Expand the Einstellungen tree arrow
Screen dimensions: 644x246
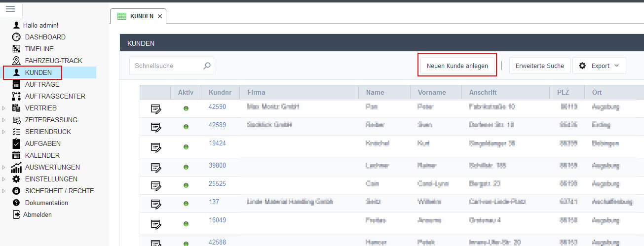tap(4, 179)
